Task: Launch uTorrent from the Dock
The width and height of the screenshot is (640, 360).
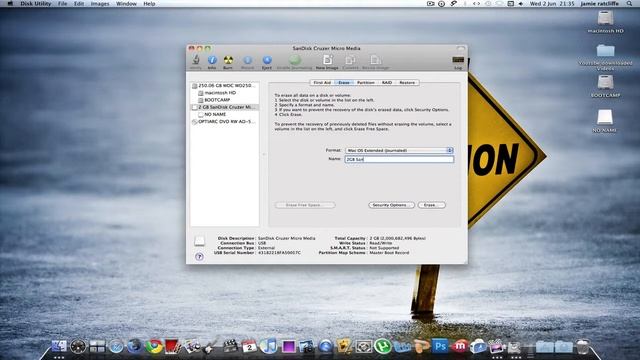Action: [382, 347]
